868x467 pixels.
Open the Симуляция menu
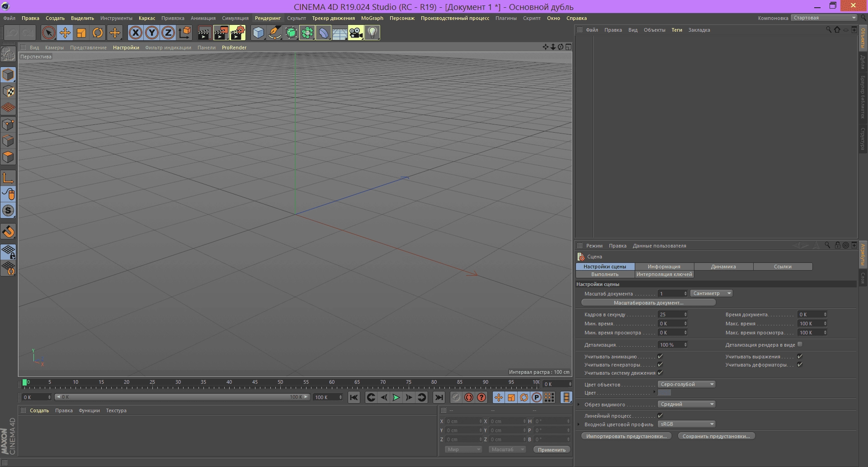click(235, 18)
